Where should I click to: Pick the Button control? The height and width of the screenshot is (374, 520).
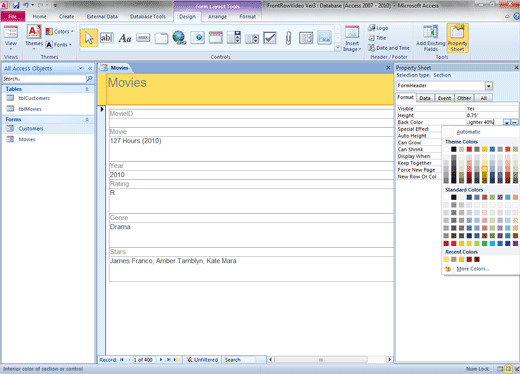click(143, 38)
